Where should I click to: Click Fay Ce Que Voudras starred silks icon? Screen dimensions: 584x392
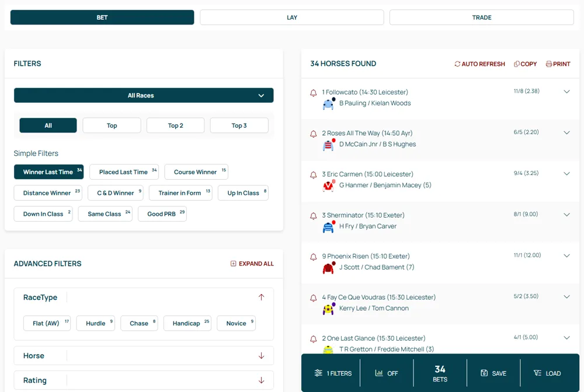click(328, 309)
